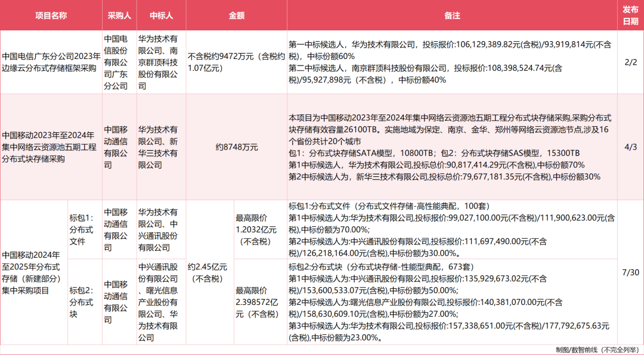The width and height of the screenshot is (644, 355).
Task: Click the 采购人 column header
Action: [119, 15]
